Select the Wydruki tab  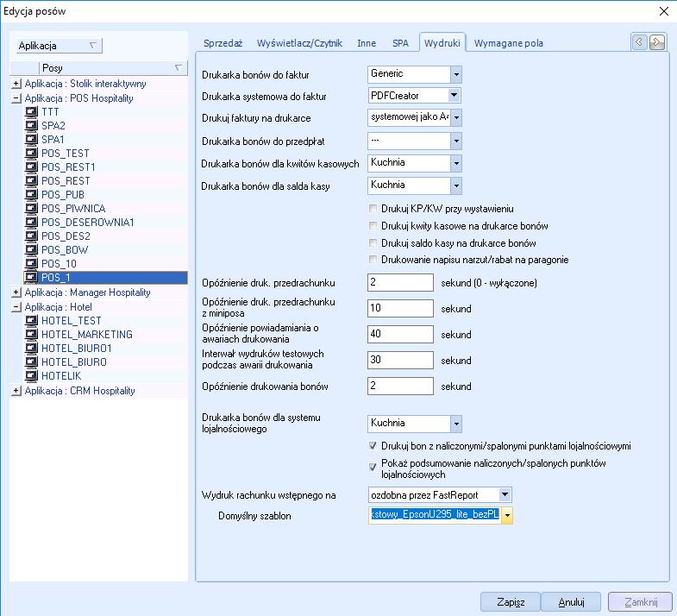(x=442, y=43)
